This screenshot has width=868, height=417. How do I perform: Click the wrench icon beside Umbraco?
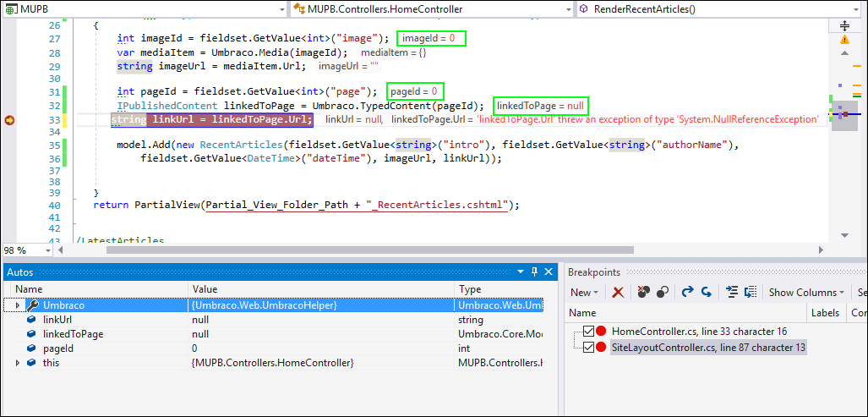pos(32,305)
